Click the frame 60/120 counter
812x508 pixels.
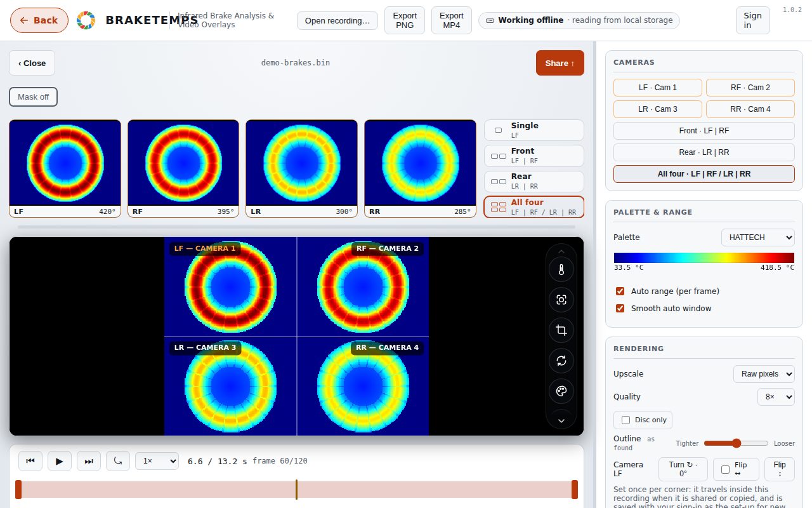(x=280, y=461)
